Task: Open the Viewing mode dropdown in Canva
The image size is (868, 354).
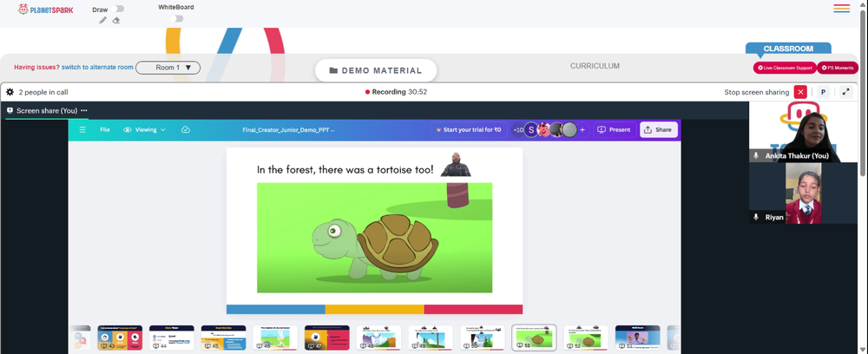Action: [144, 130]
